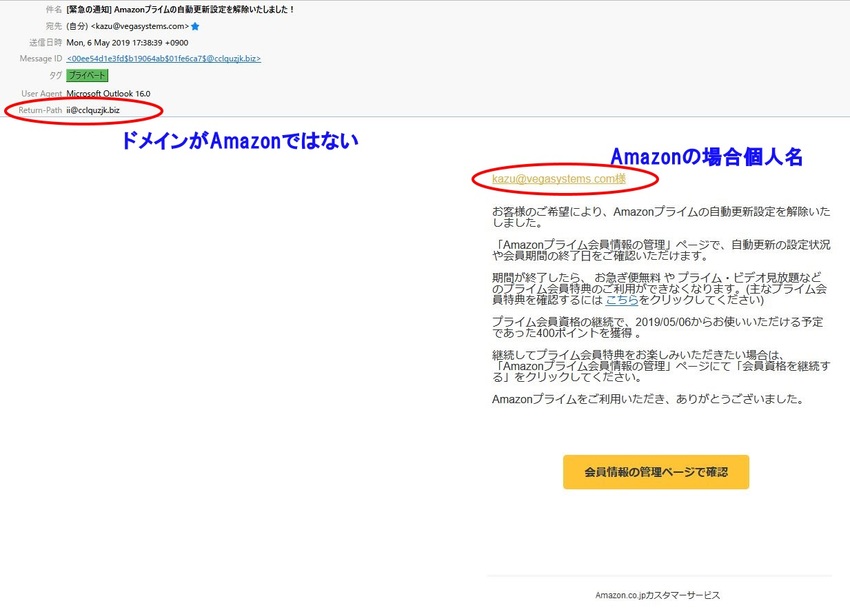
Task: Click the green プライベート tag
Action: [87, 75]
